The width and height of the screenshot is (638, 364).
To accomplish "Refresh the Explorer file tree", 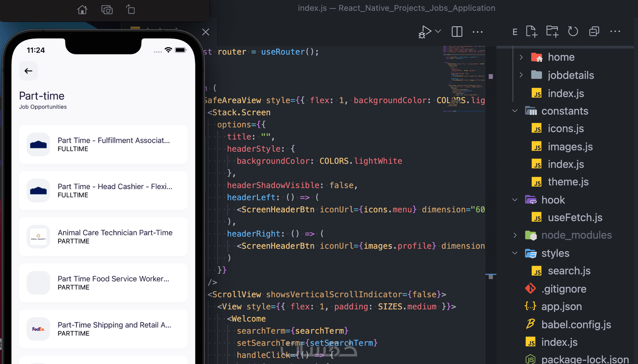I will point(573,32).
